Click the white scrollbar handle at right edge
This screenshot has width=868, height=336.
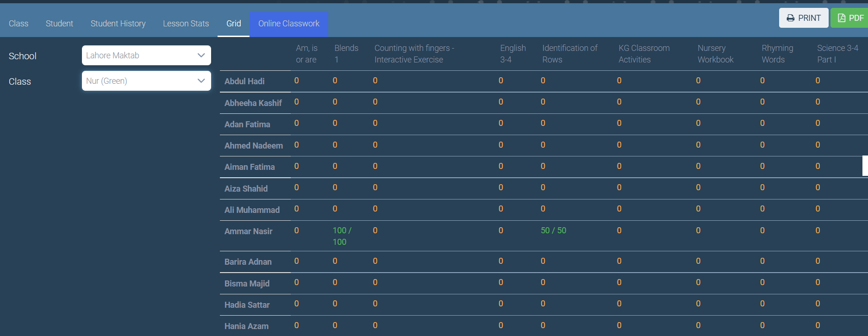[865, 166]
